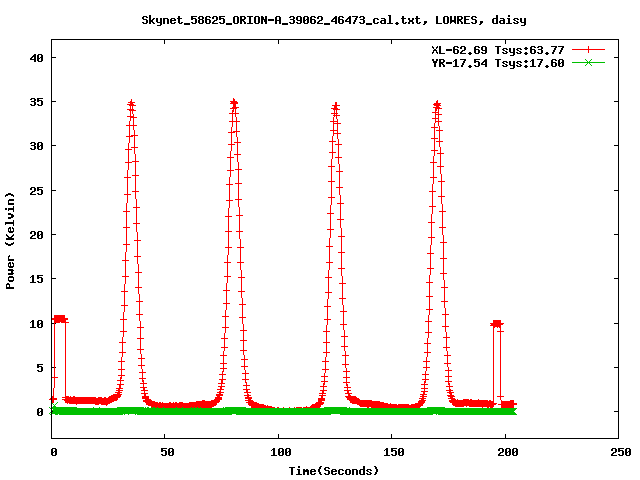Click the third red peak near 125 seconds

point(336,106)
